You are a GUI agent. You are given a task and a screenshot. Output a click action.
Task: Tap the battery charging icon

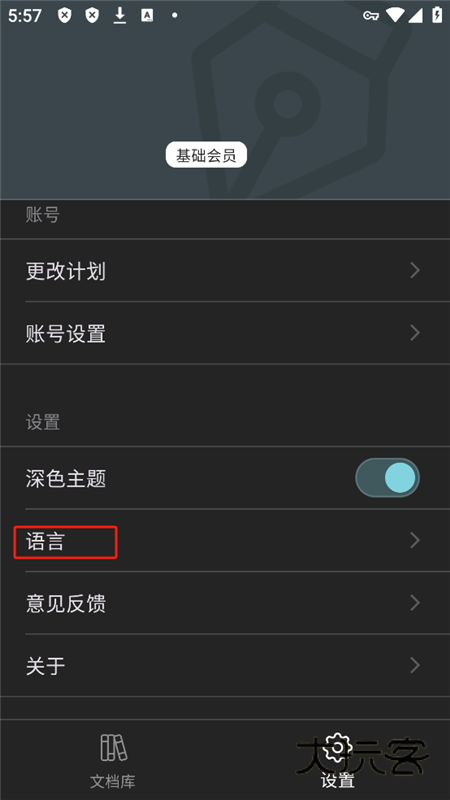437,15
